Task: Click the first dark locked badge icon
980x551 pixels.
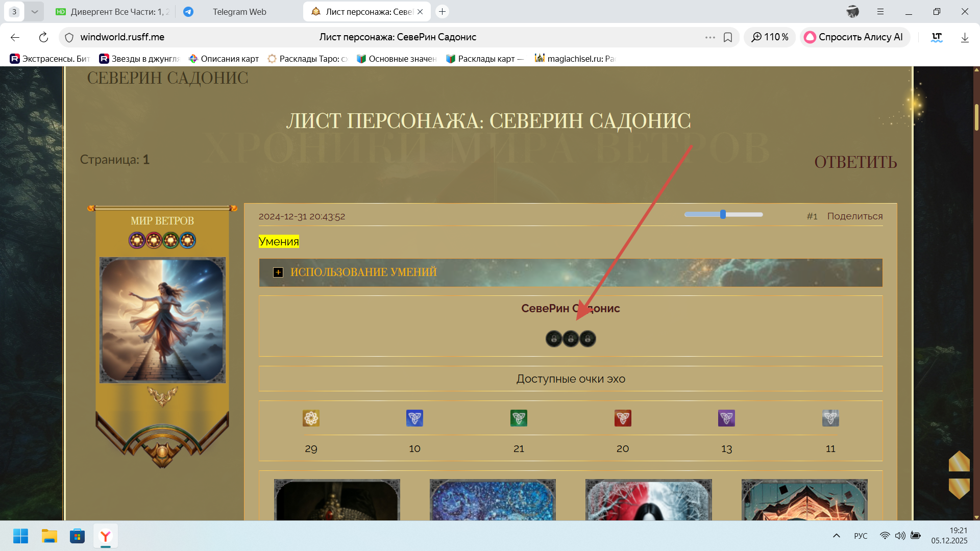Action: pyautogui.click(x=554, y=339)
